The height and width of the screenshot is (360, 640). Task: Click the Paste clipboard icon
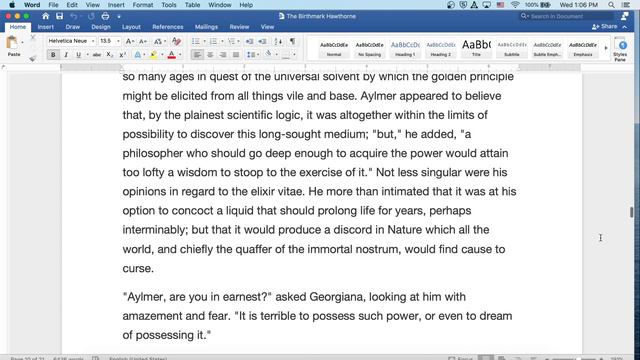(12, 42)
